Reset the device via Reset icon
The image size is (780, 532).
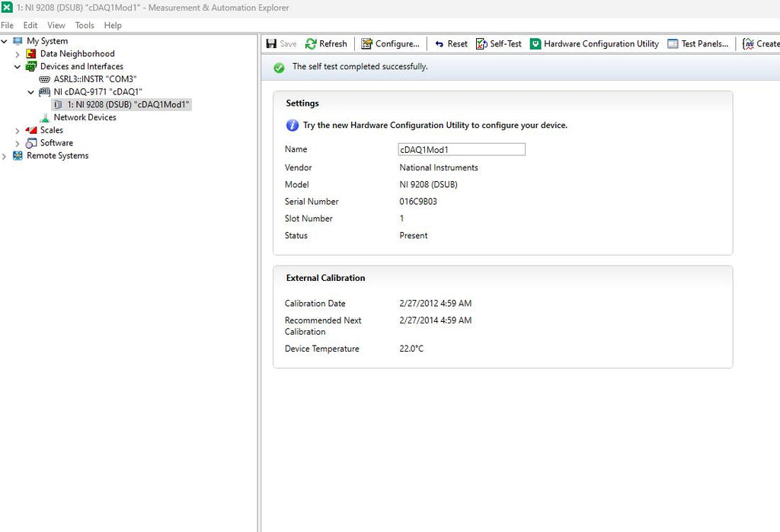pos(440,43)
